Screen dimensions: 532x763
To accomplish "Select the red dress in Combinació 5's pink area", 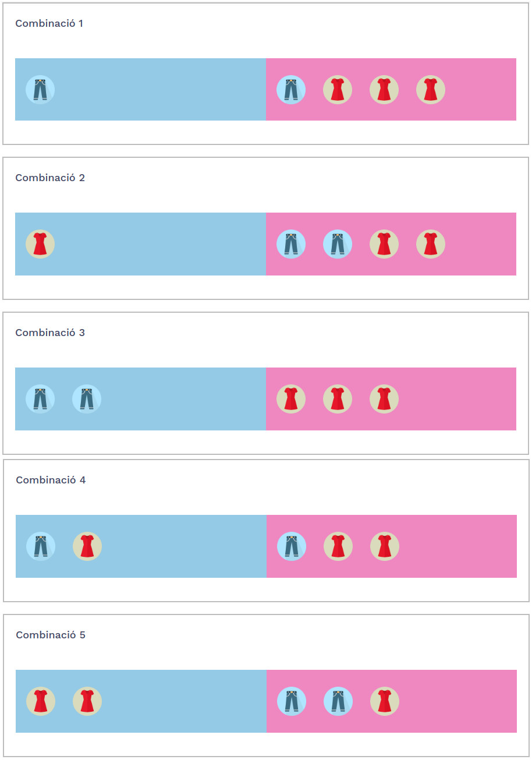I will coord(385,701).
